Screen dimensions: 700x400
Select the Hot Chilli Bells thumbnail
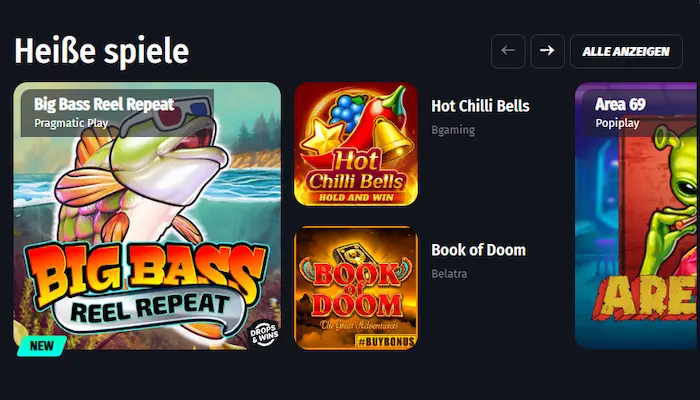point(356,144)
